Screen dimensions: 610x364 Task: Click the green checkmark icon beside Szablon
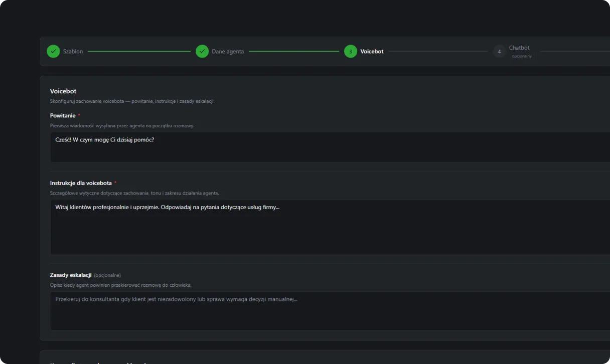[x=53, y=51]
